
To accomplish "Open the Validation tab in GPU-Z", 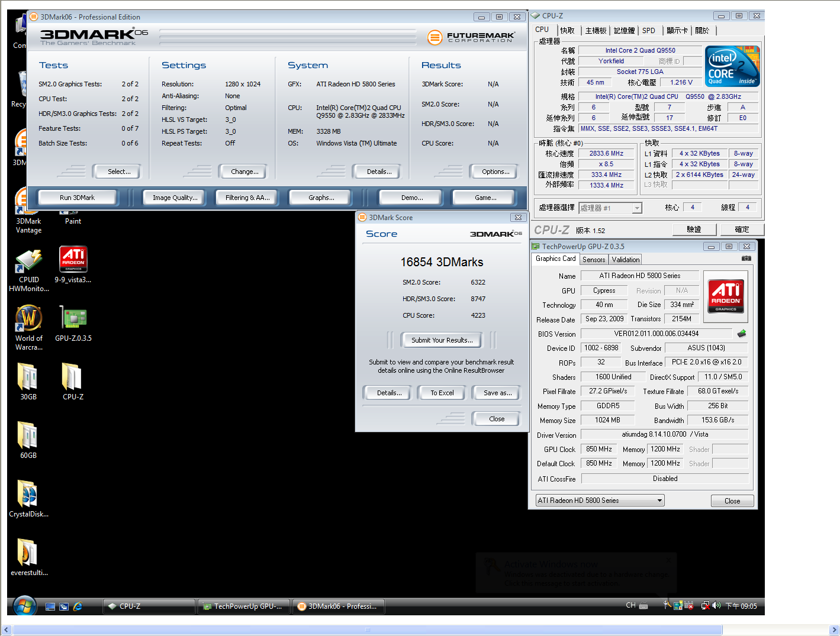I will click(x=626, y=260).
